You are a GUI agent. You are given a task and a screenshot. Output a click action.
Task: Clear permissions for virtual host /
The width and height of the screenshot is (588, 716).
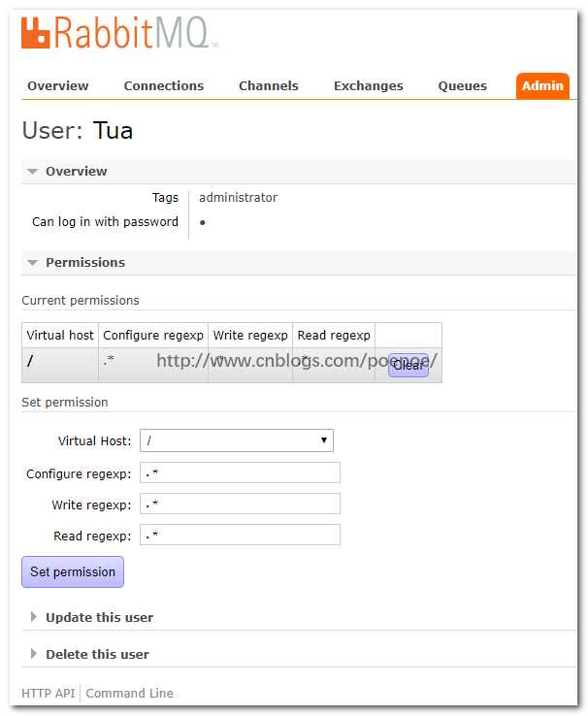[408, 365]
